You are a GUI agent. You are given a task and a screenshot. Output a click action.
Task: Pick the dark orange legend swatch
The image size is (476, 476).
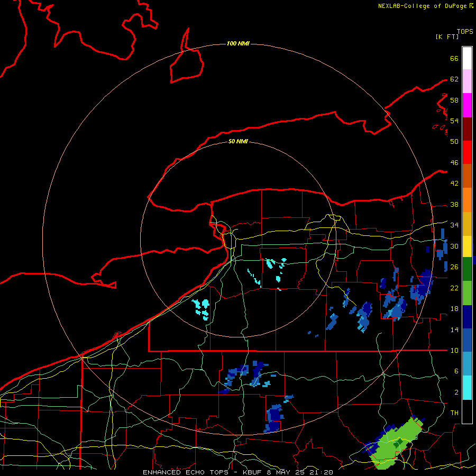tap(467, 176)
